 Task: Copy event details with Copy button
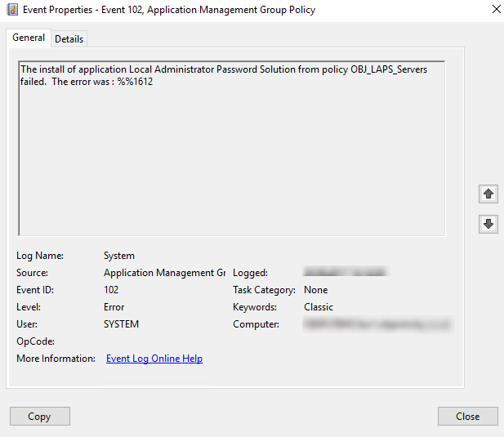tap(40, 416)
